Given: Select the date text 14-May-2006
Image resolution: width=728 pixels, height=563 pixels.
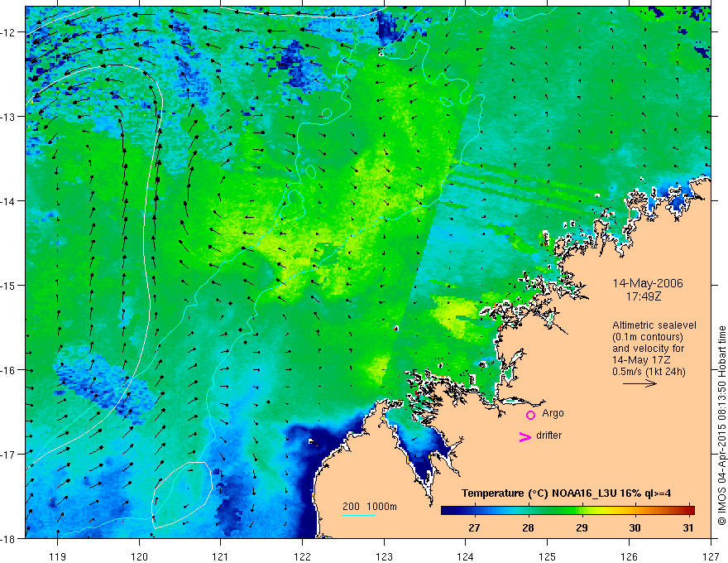Looking at the screenshot, I should (648, 283).
